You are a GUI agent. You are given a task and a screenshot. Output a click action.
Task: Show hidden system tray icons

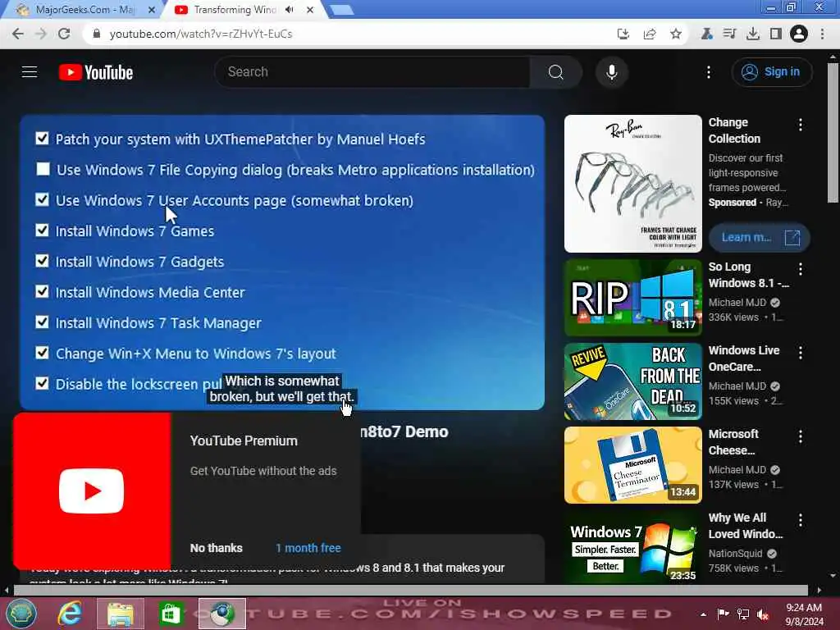[703, 614]
